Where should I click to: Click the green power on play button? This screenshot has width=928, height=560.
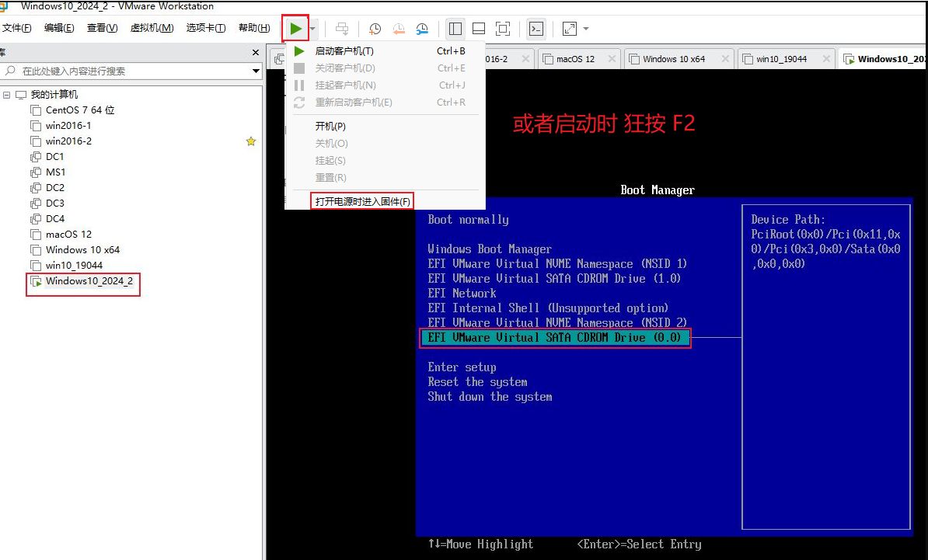coord(295,29)
